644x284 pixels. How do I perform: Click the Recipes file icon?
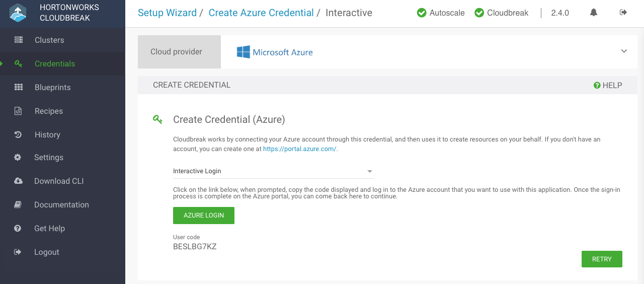pyautogui.click(x=19, y=111)
